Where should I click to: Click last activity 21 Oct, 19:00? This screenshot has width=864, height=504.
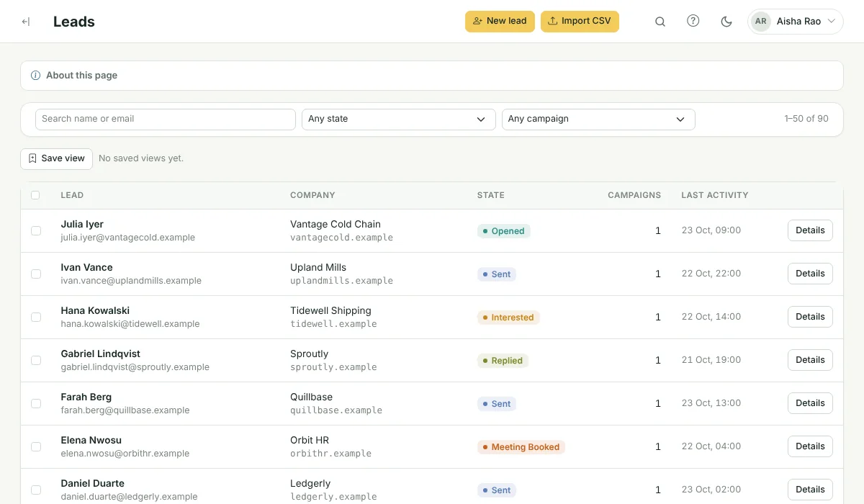[711, 360]
